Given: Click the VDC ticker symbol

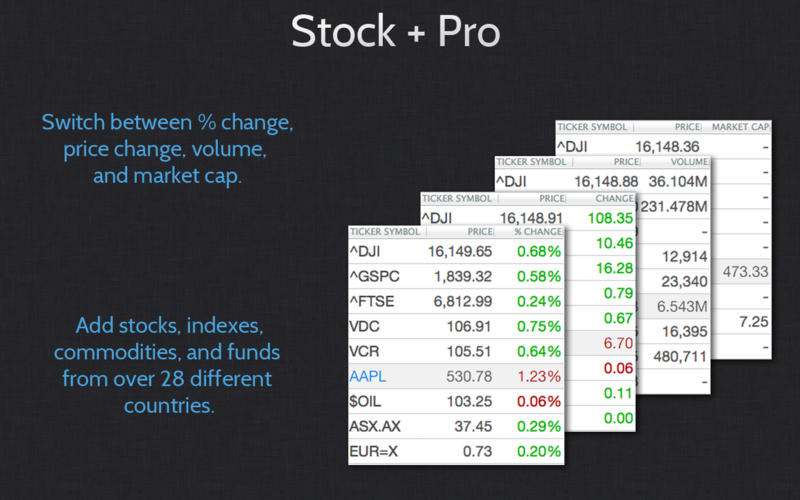Looking at the screenshot, I should (x=367, y=326).
